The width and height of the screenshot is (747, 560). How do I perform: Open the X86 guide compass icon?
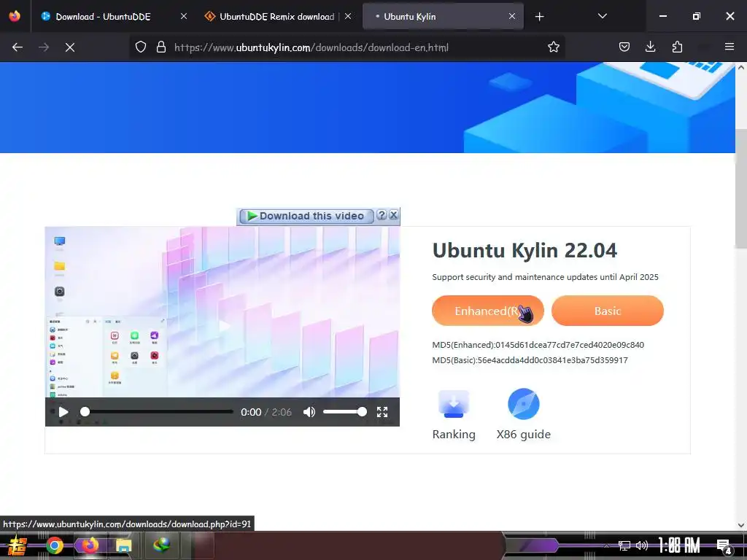coord(524,404)
